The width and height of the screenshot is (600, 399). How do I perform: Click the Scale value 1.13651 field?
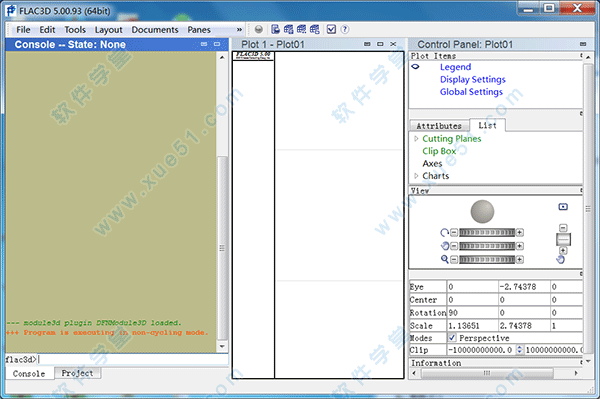pos(473,326)
